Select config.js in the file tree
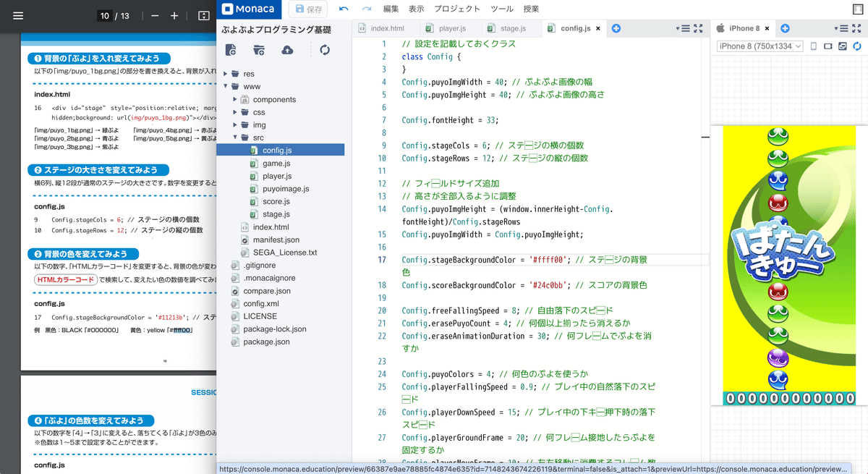 281,151
